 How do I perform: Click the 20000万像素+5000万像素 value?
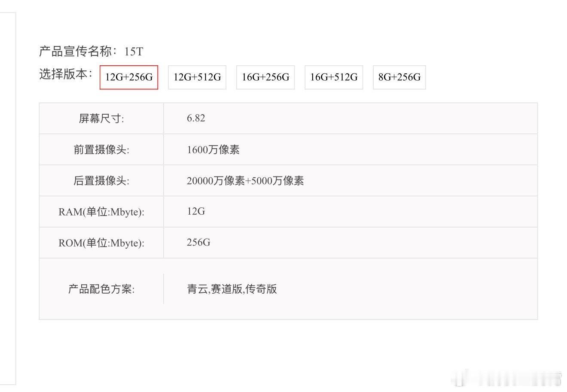point(245,181)
